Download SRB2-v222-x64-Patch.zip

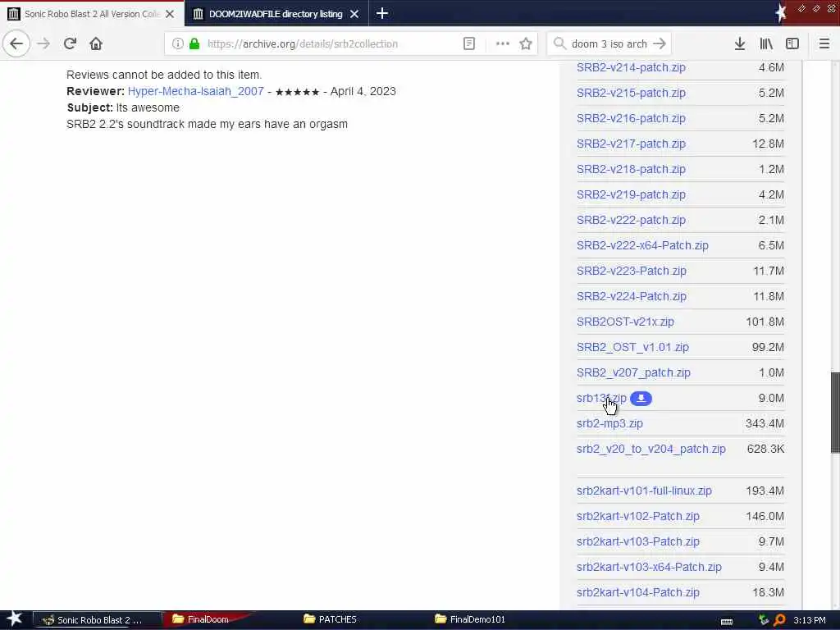(x=642, y=245)
